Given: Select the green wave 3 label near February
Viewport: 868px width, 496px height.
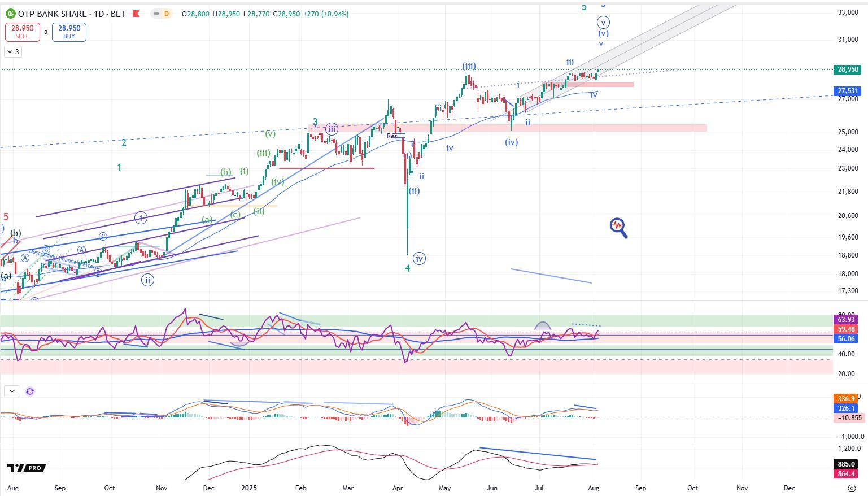Looking at the screenshot, I should (x=315, y=122).
